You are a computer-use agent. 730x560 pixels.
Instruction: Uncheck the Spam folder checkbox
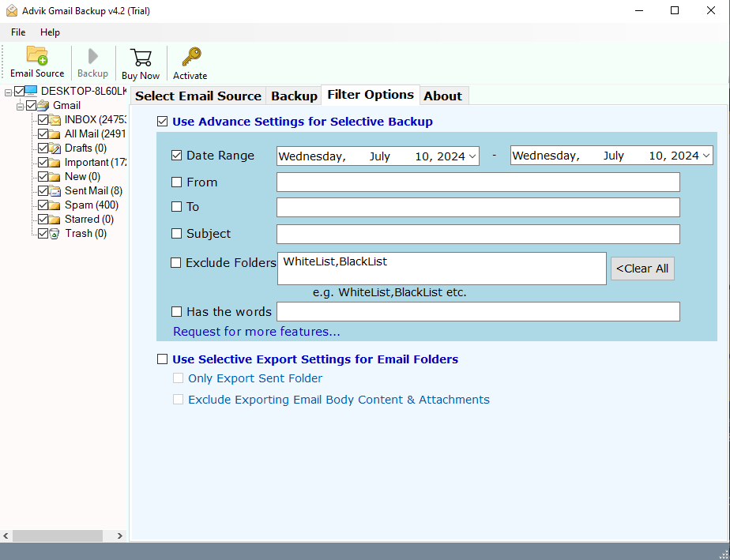click(x=43, y=205)
